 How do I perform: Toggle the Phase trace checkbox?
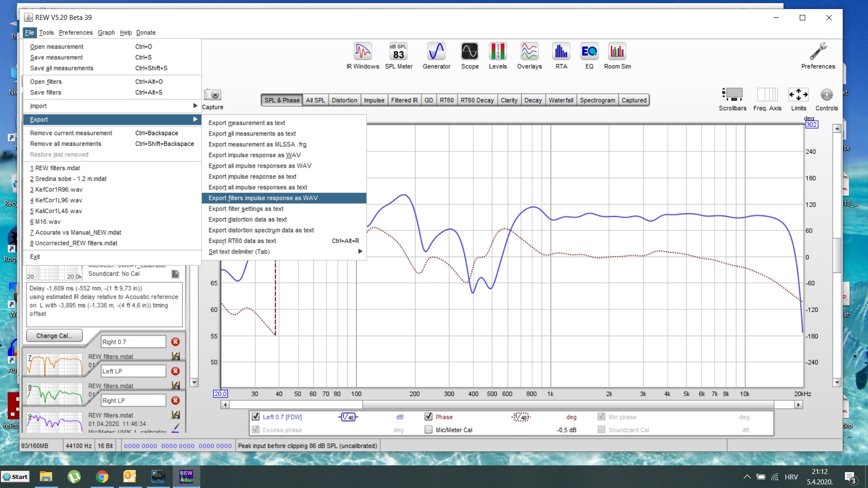click(x=428, y=417)
